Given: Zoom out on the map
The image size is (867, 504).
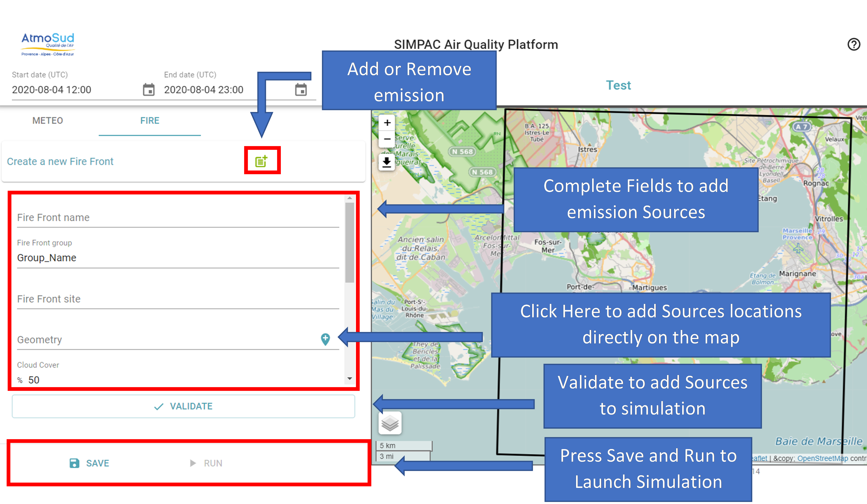Looking at the screenshot, I should click(x=387, y=139).
